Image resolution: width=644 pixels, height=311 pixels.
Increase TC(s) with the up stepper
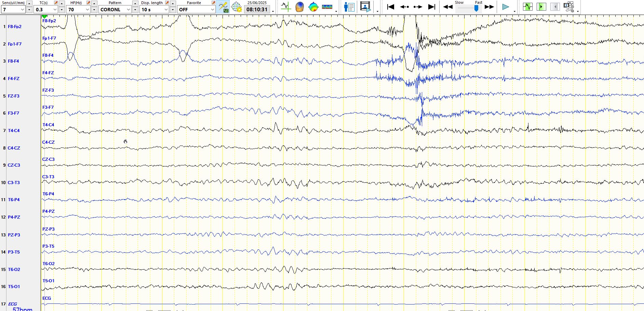(x=62, y=3)
